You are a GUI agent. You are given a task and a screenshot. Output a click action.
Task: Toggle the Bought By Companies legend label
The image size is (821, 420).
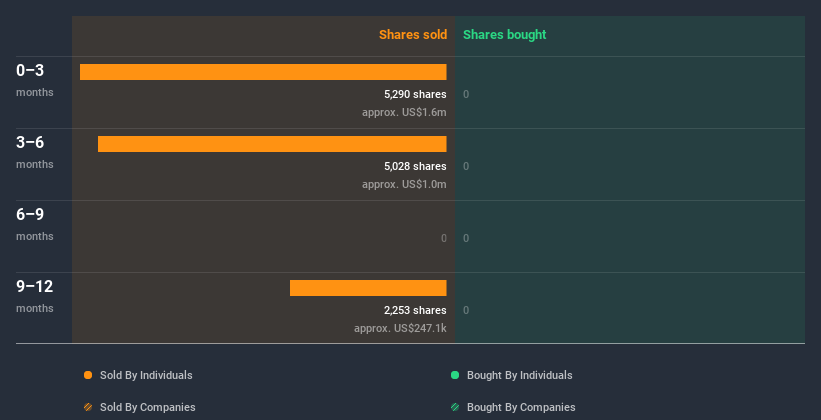[x=521, y=407]
